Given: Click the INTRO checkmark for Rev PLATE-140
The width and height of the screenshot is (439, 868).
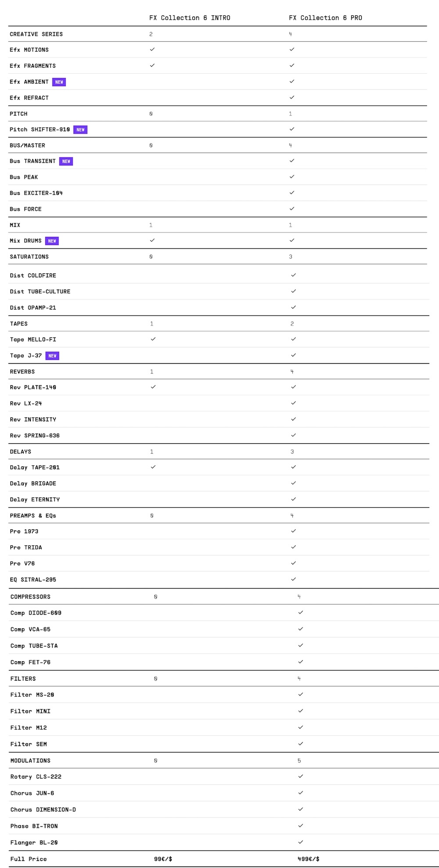Looking at the screenshot, I should pyautogui.click(x=153, y=387).
